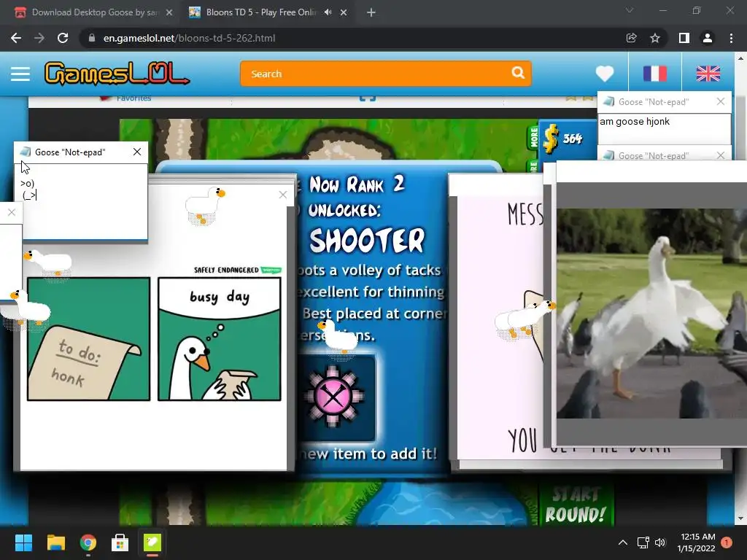Go back with the browser back arrow
The width and height of the screenshot is (747, 560).
tap(16, 38)
